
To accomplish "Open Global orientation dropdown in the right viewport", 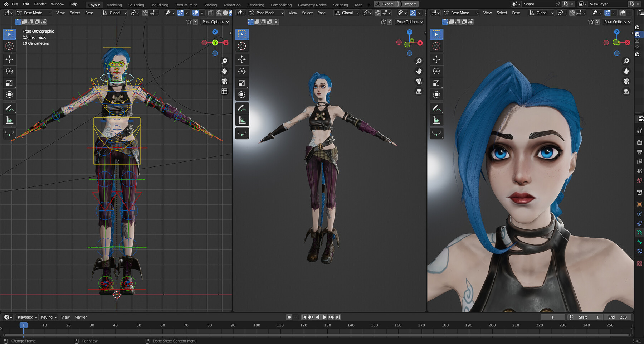I will [x=542, y=13].
